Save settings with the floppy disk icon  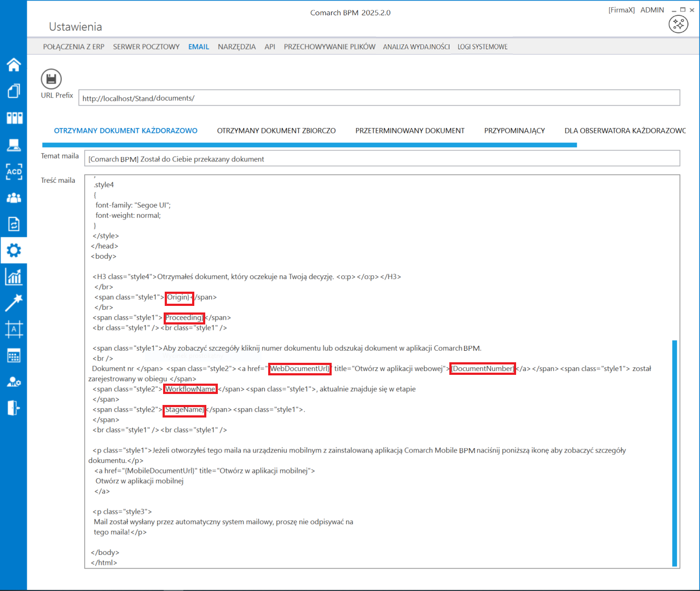(51, 79)
